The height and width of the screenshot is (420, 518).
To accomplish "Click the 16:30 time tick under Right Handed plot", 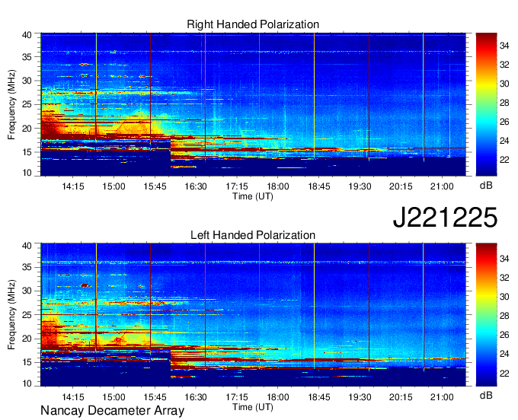I will pyautogui.click(x=196, y=186).
